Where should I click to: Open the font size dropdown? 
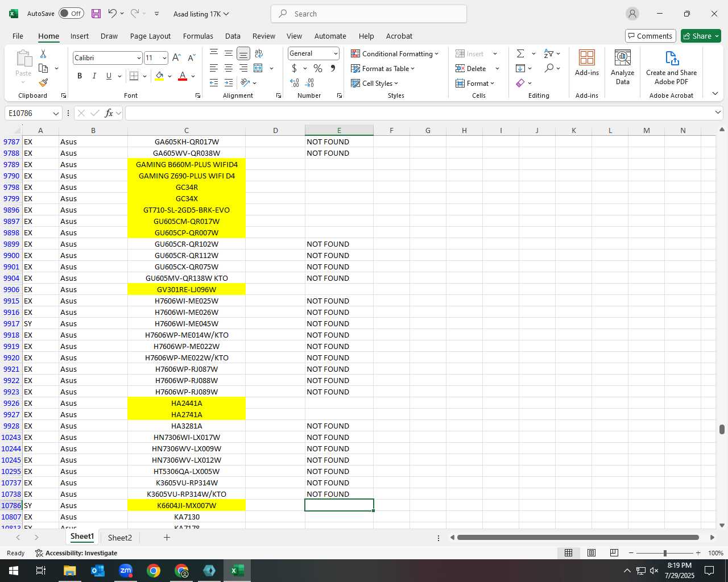tap(164, 58)
